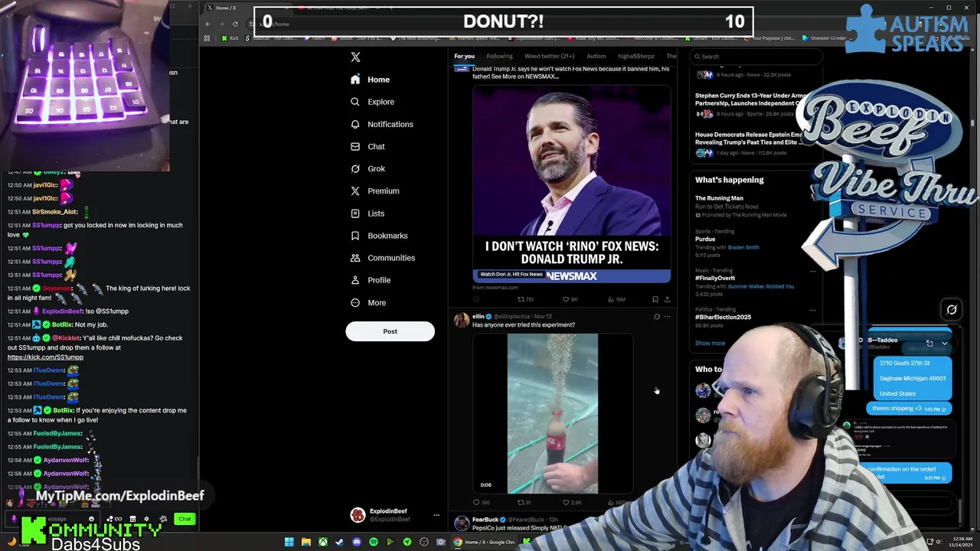The width and height of the screenshot is (980, 551).
Task: Click the X logo in the sidebar
Action: pyautogui.click(x=355, y=57)
